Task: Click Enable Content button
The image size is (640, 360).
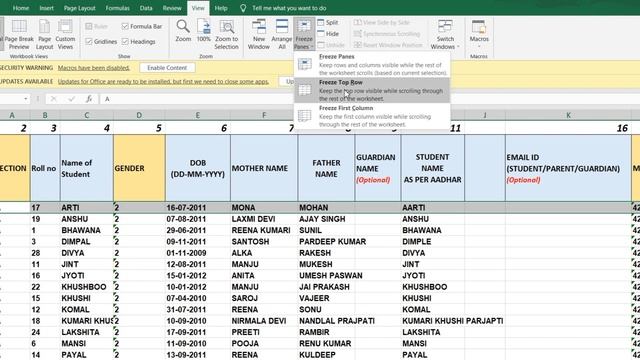Action: point(167,68)
